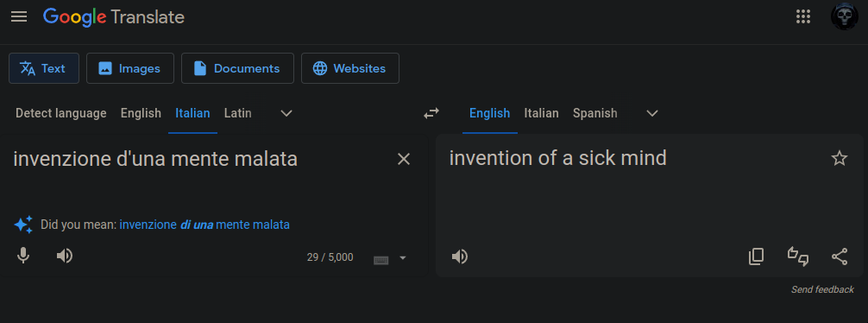Share the translation
Screen dimensions: 868x323
tap(840, 256)
